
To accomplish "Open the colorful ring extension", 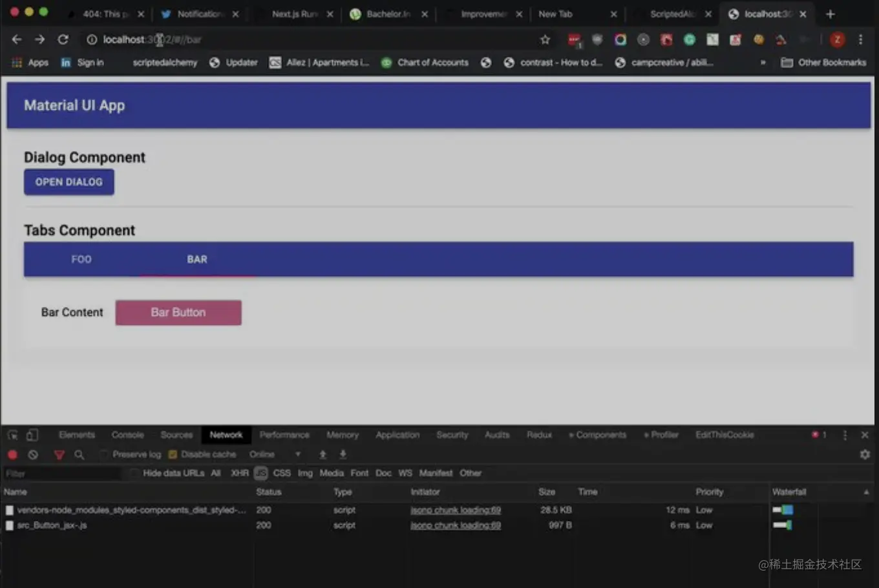I will (x=620, y=40).
